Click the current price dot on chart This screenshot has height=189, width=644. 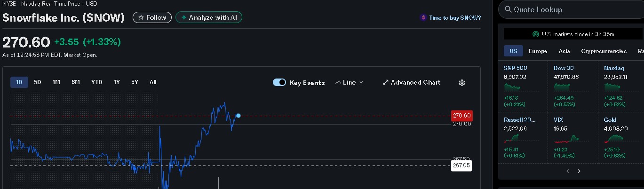[x=239, y=116]
